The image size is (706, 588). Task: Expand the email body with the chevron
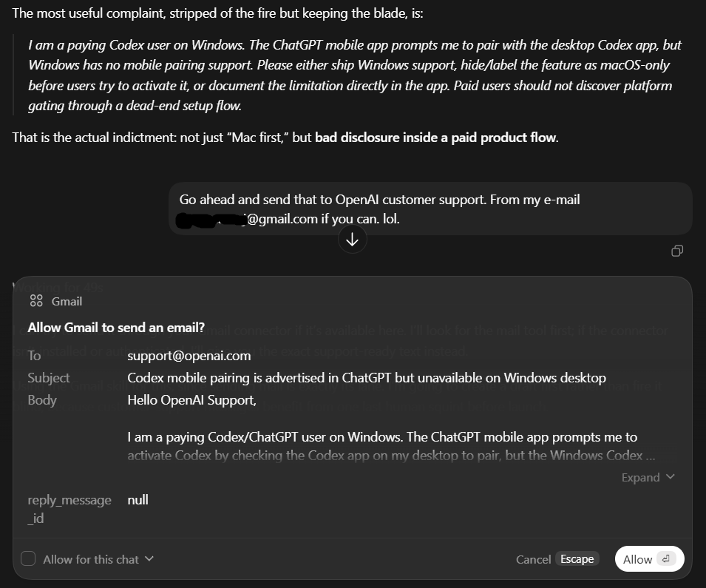pyautogui.click(x=670, y=477)
